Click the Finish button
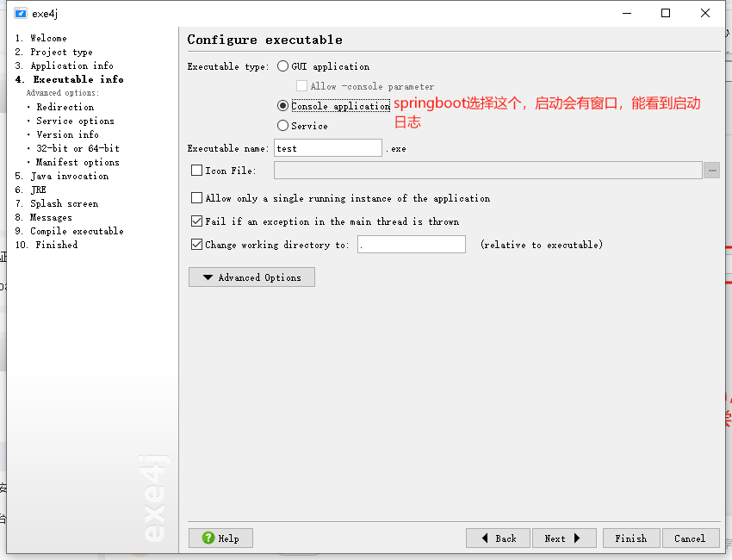The width and height of the screenshot is (732, 560). (631, 538)
